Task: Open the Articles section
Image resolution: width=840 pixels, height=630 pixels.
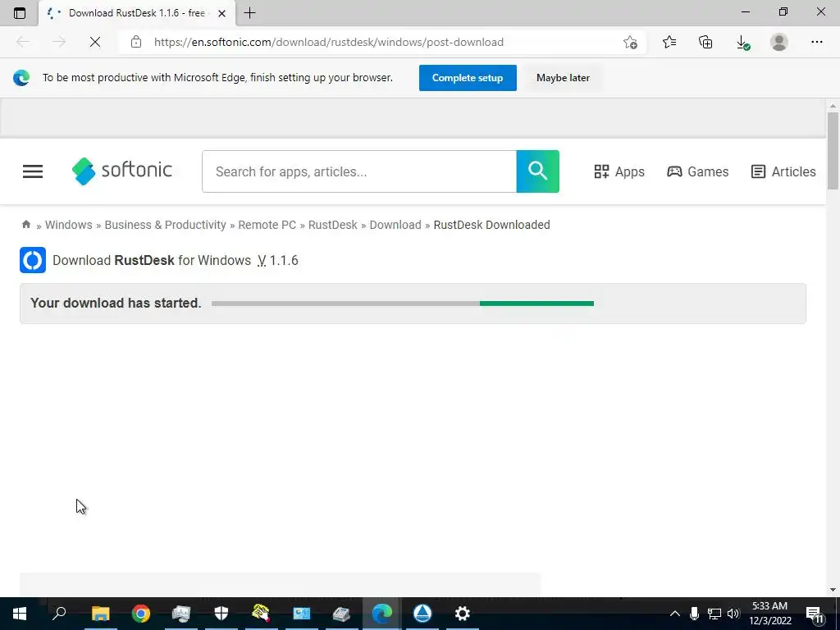Action: (x=783, y=171)
